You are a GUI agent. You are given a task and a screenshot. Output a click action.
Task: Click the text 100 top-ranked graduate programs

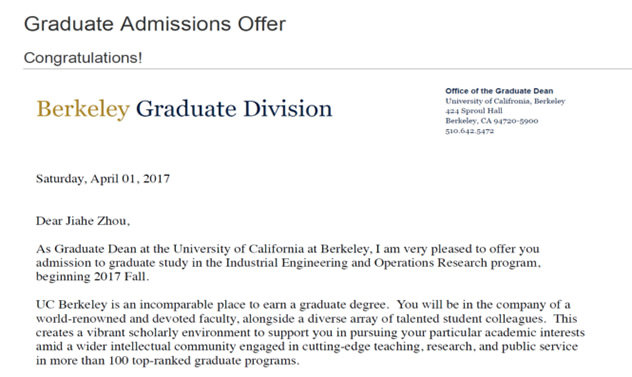tap(204, 360)
